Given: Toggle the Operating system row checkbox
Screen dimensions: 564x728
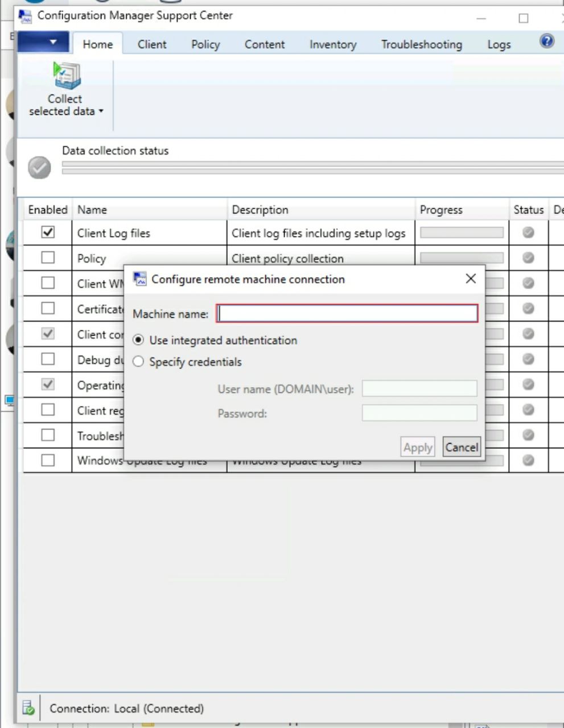Looking at the screenshot, I should [48, 384].
